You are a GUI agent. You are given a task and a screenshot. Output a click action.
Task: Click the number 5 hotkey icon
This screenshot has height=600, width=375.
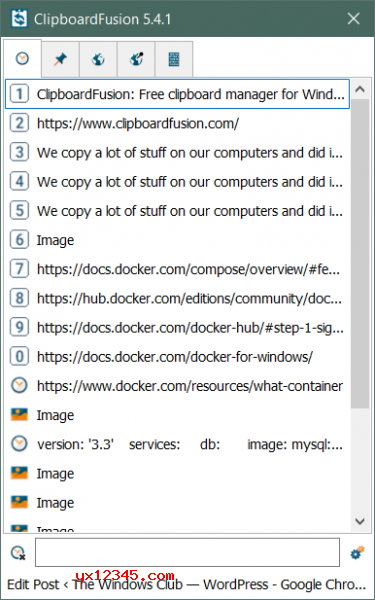19,210
